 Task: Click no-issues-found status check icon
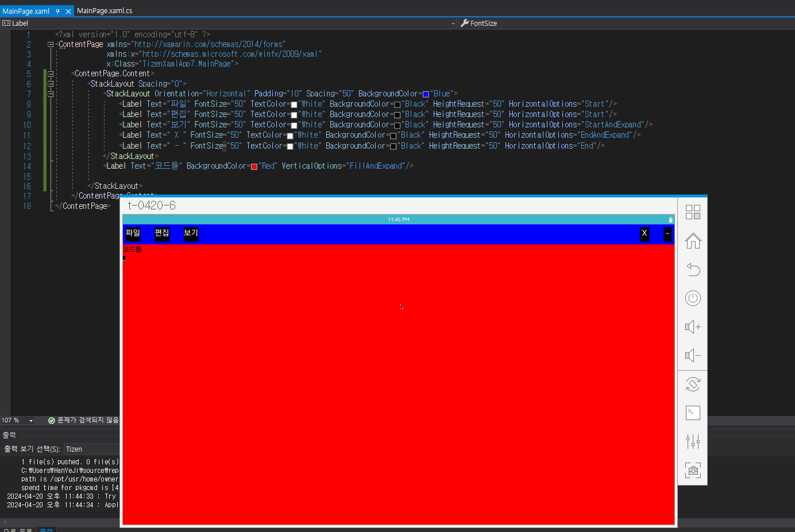51,421
